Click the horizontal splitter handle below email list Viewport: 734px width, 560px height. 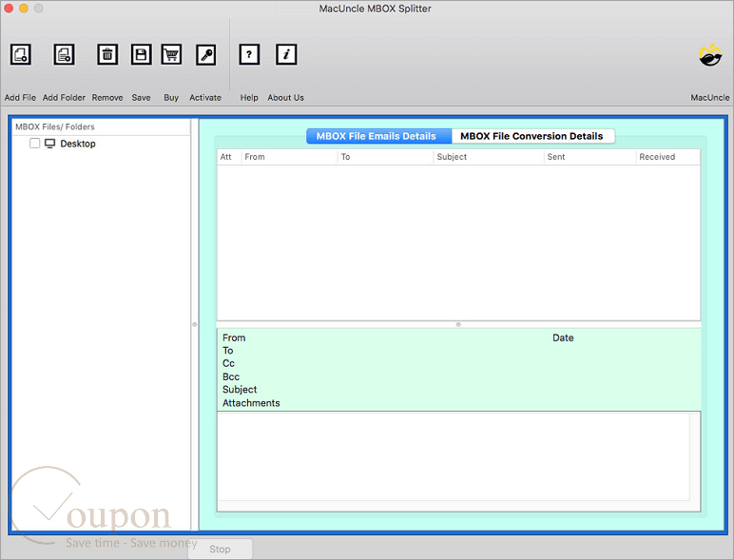point(458,324)
